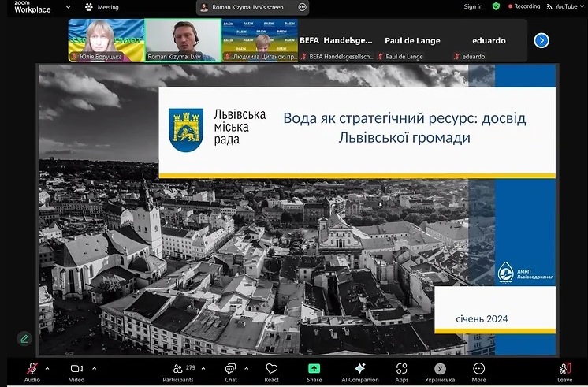Screen dimensions: 588x387
Task: Click the green encryption shield icon
Action: (496, 6)
